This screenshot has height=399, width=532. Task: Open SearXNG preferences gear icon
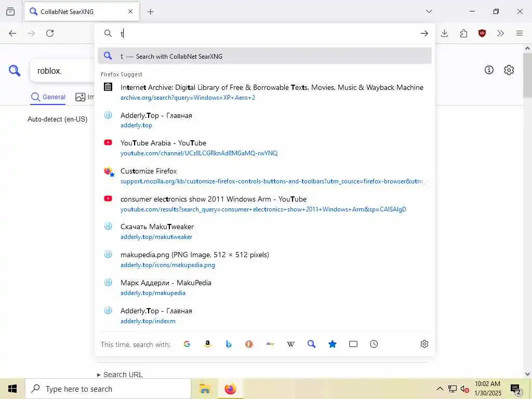click(509, 70)
